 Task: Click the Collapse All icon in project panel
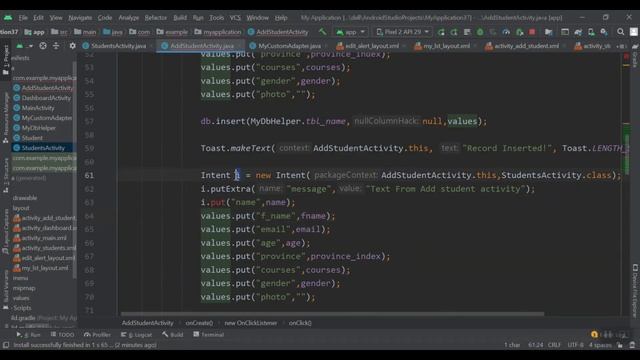pyautogui.click(x=56, y=46)
